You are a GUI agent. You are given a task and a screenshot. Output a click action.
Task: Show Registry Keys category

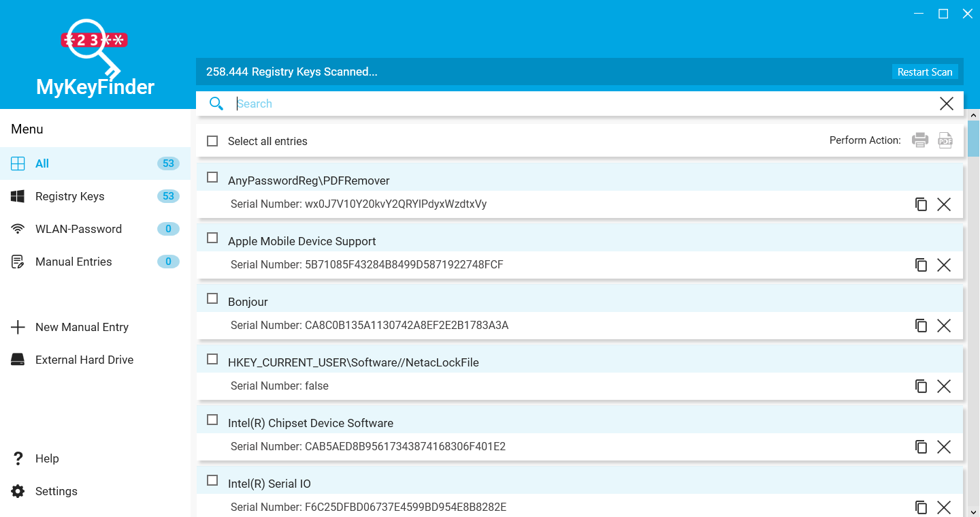pos(95,196)
